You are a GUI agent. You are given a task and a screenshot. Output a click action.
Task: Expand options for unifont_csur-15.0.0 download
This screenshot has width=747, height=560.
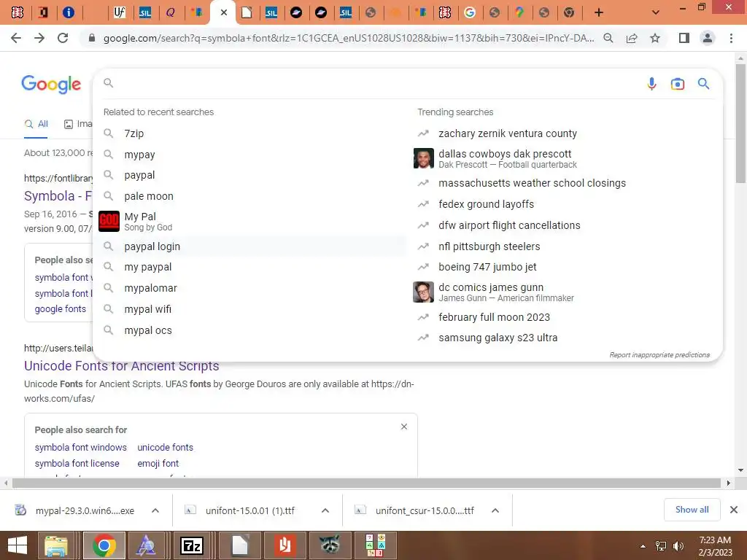[495, 510]
